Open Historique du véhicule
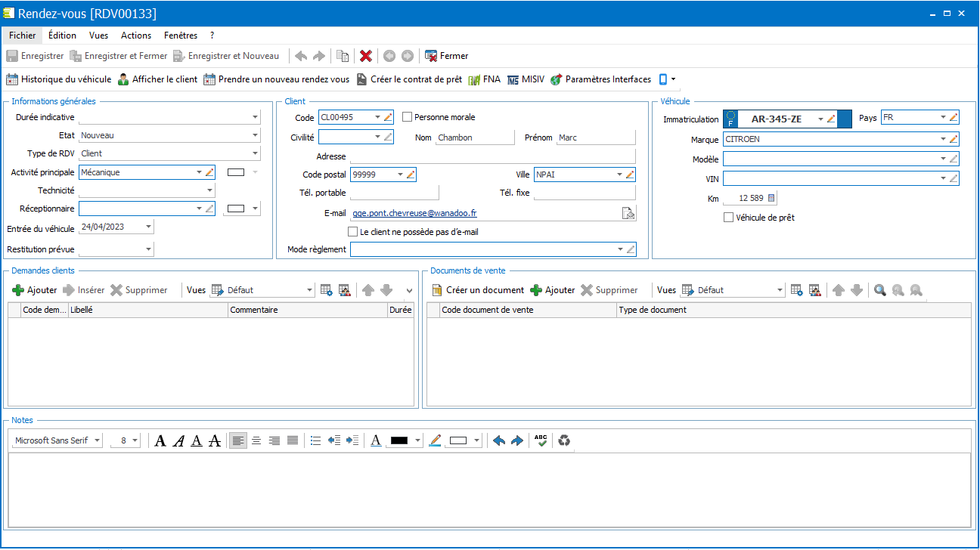 [x=59, y=79]
